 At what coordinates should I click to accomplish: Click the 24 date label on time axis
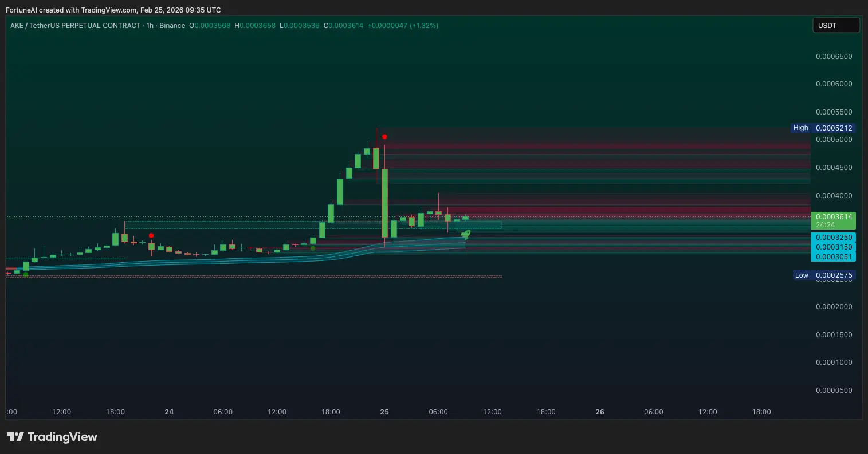click(169, 412)
